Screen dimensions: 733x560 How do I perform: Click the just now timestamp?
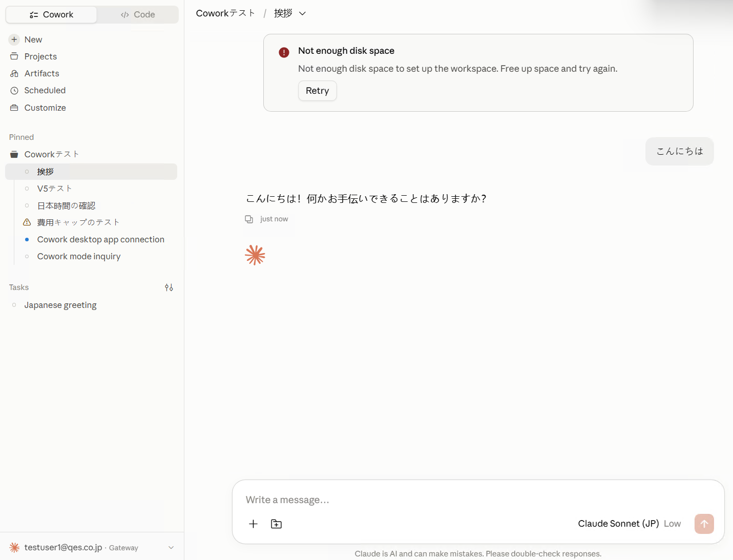point(274,219)
